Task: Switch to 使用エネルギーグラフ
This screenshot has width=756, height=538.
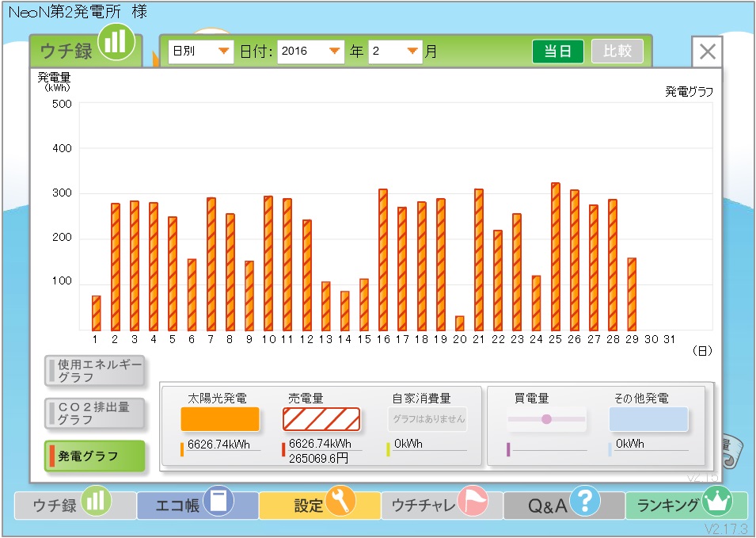Action: (x=94, y=371)
